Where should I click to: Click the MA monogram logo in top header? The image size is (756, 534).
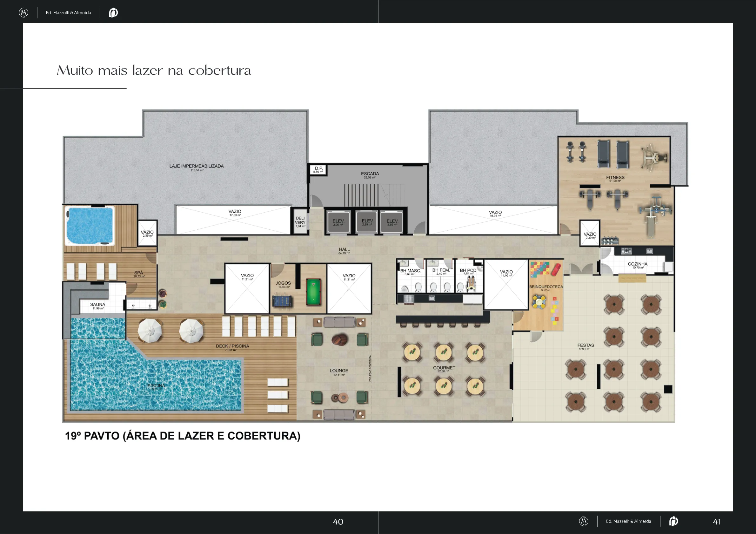24,13
